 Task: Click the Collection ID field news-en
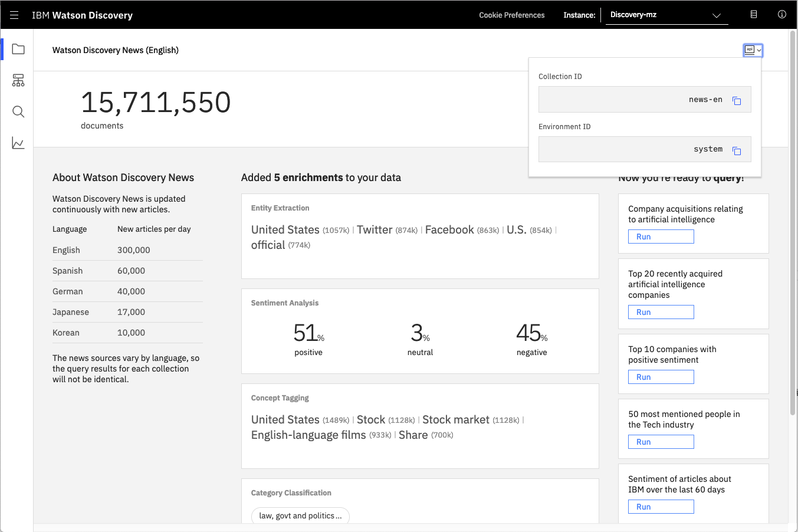[x=645, y=100]
